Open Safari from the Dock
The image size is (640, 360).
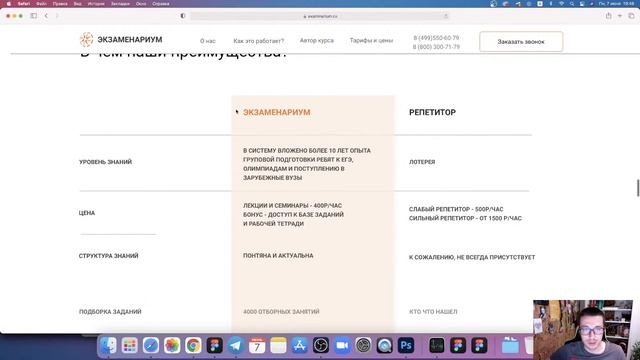(x=151, y=345)
